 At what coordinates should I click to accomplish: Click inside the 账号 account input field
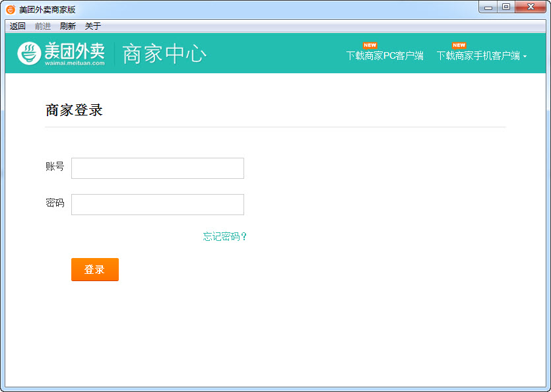(x=157, y=168)
